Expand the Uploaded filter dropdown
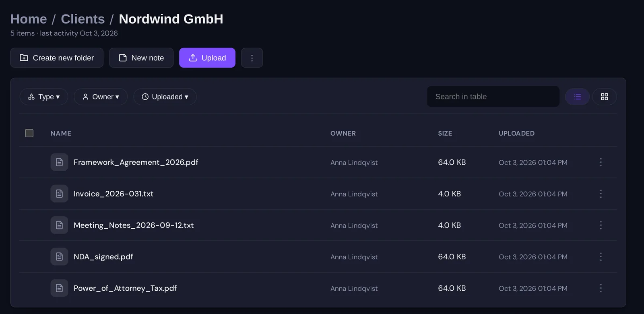Viewport: 644px width, 314px height. (x=165, y=97)
